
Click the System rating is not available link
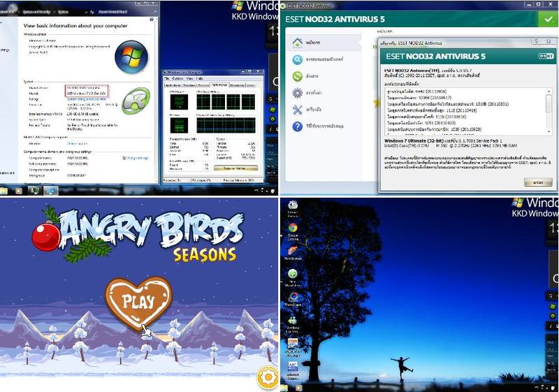pyautogui.click(x=87, y=99)
